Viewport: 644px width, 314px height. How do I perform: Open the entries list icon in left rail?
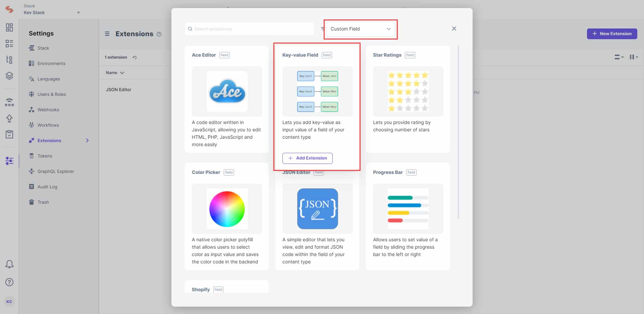point(9,43)
